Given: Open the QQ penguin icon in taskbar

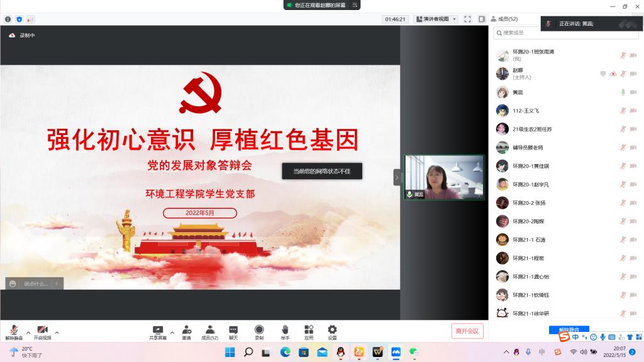Looking at the screenshot, I should (340, 352).
